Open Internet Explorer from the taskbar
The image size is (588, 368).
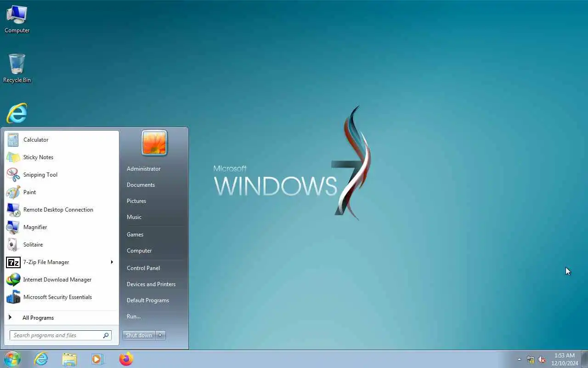(41, 359)
